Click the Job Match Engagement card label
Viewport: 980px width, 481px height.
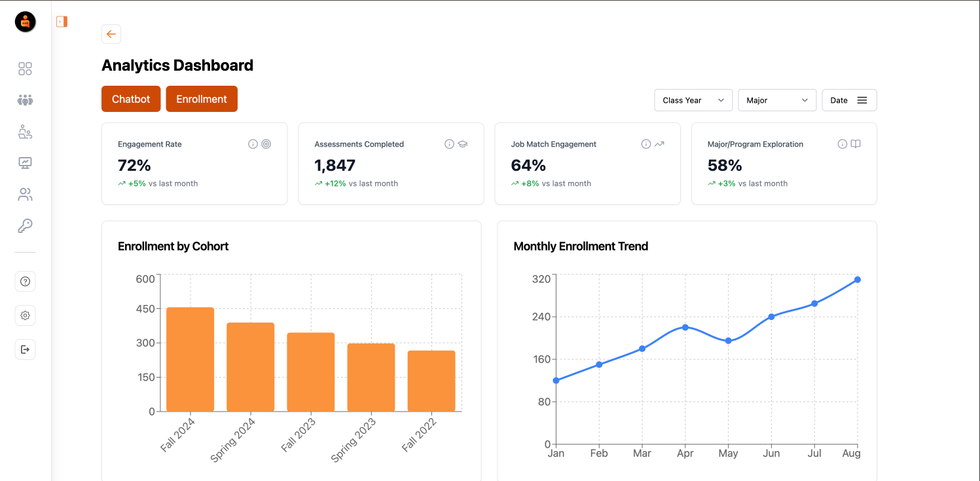pyautogui.click(x=554, y=144)
